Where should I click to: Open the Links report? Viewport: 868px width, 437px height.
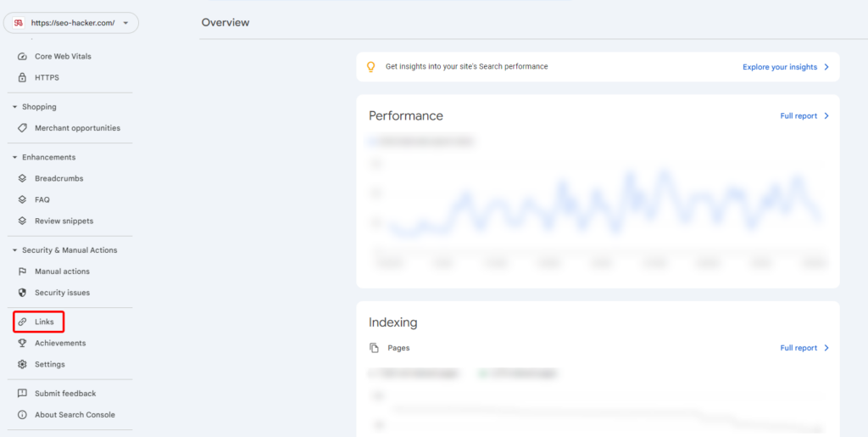[44, 322]
